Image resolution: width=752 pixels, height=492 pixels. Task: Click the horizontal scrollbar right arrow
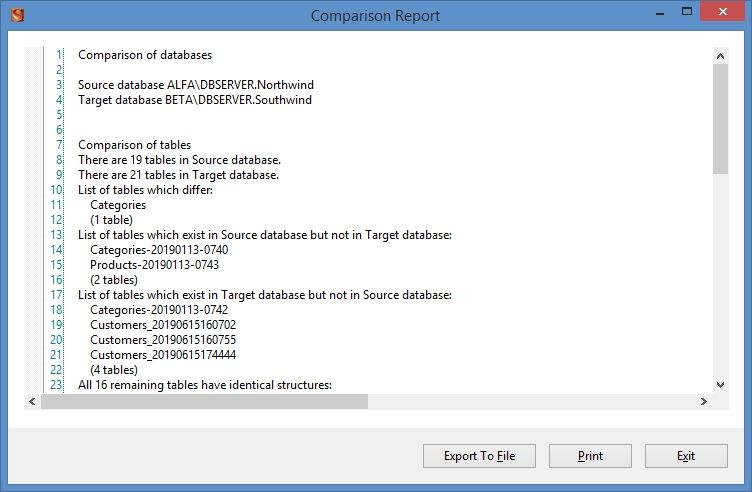pyautogui.click(x=704, y=401)
